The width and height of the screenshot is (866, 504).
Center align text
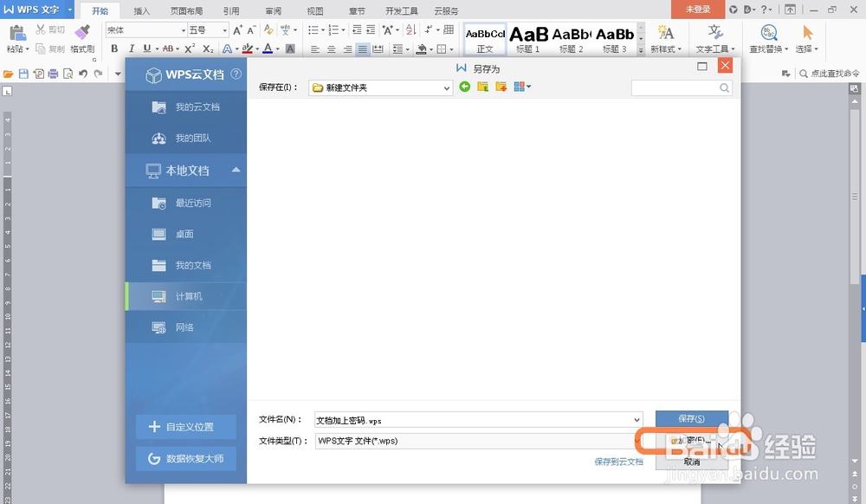pyautogui.click(x=331, y=49)
